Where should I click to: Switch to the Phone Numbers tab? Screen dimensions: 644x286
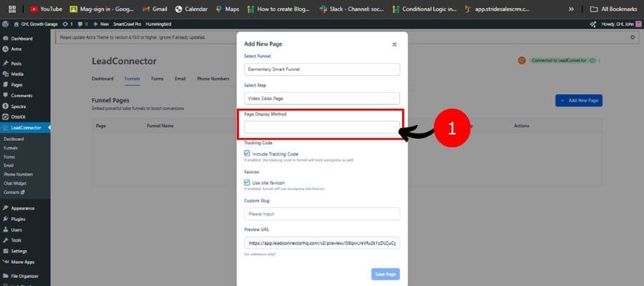click(x=213, y=79)
